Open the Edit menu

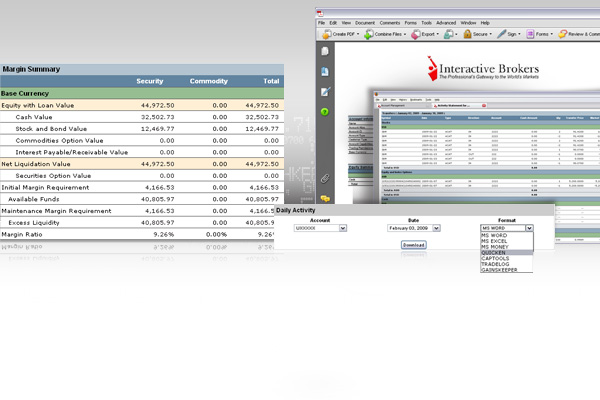pos(333,23)
